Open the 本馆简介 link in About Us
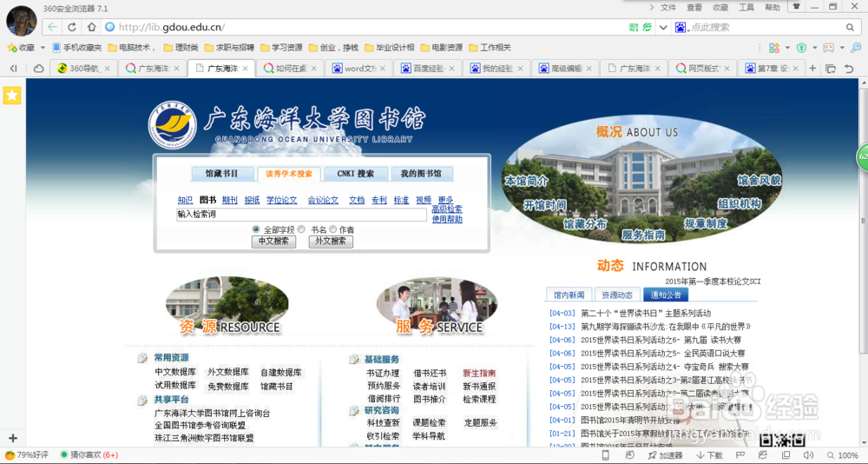This screenshot has height=464, width=868. [x=526, y=181]
